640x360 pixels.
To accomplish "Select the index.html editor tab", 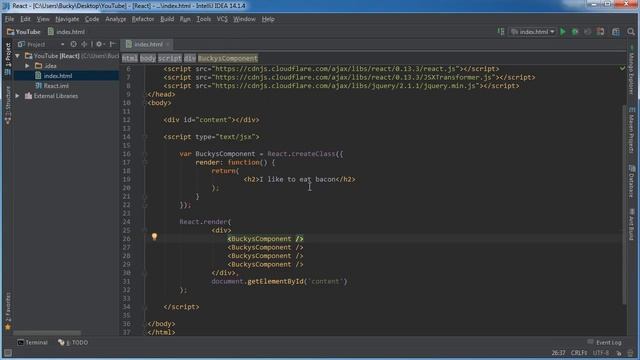I will click(x=148, y=44).
